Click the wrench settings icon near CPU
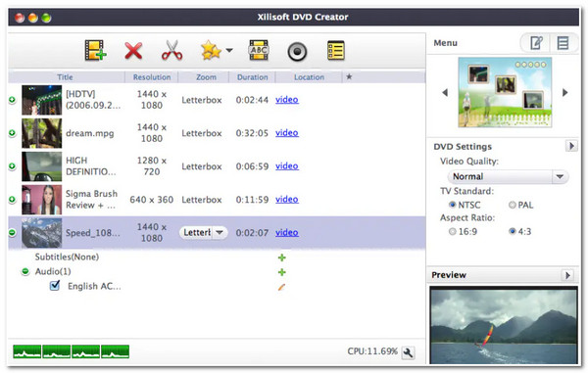 [x=408, y=352]
